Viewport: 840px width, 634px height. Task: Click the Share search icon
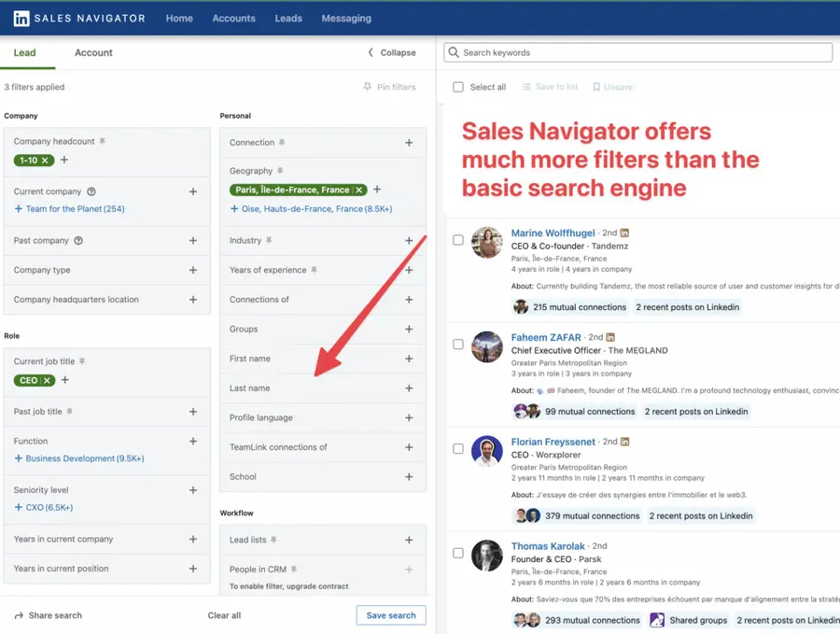pos(21,614)
